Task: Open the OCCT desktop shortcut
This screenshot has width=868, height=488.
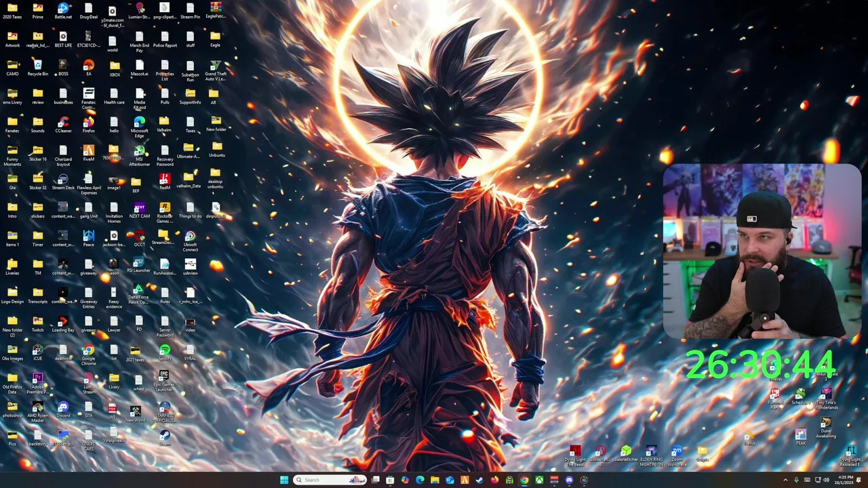Action: pyautogui.click(x=140, y=238)
